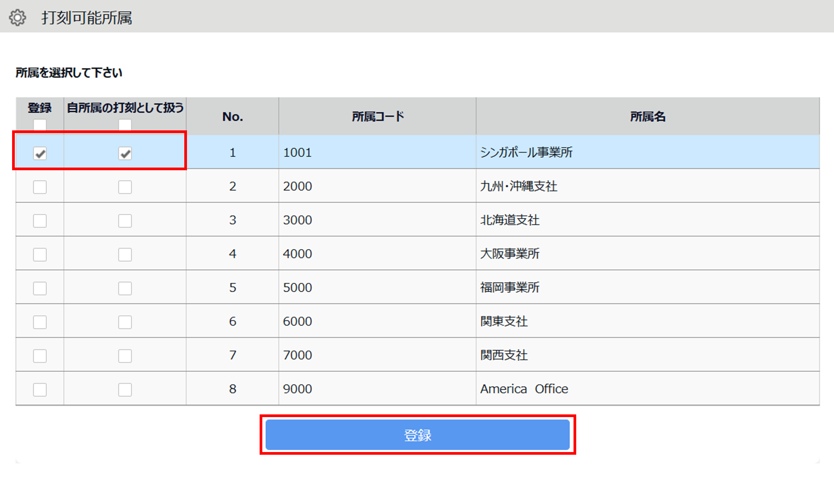Image resolution: width=834 pixels, height=504 pixels.
Task: Click the gear icon beside 打刻可能所属
Action: 17,18
